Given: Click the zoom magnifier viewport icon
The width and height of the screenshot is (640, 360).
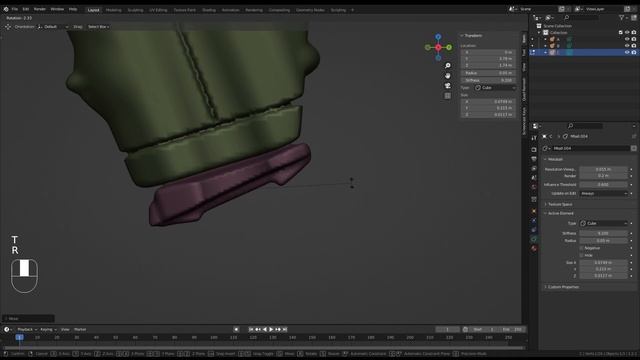Looking at the screenshot, I should [x=448, y=66].
